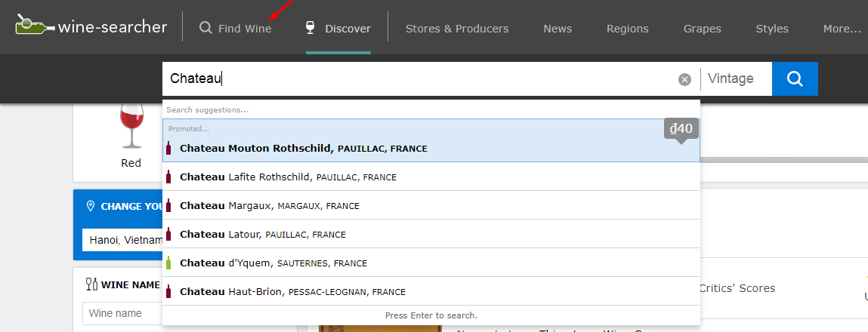Click the Red wine glass icon
The image size is (868, 332).
tap(131, 126)
